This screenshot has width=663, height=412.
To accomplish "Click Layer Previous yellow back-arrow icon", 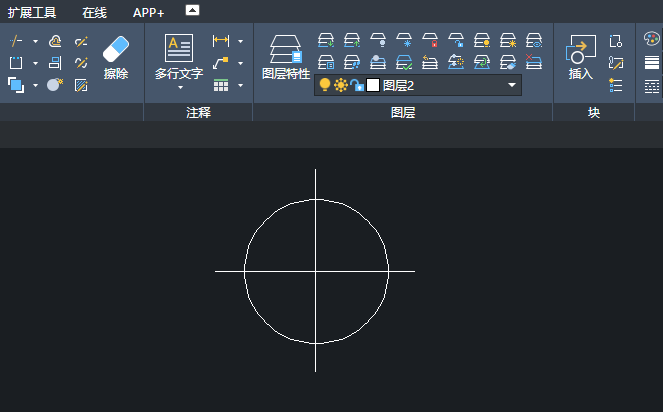I will [430, 62].
